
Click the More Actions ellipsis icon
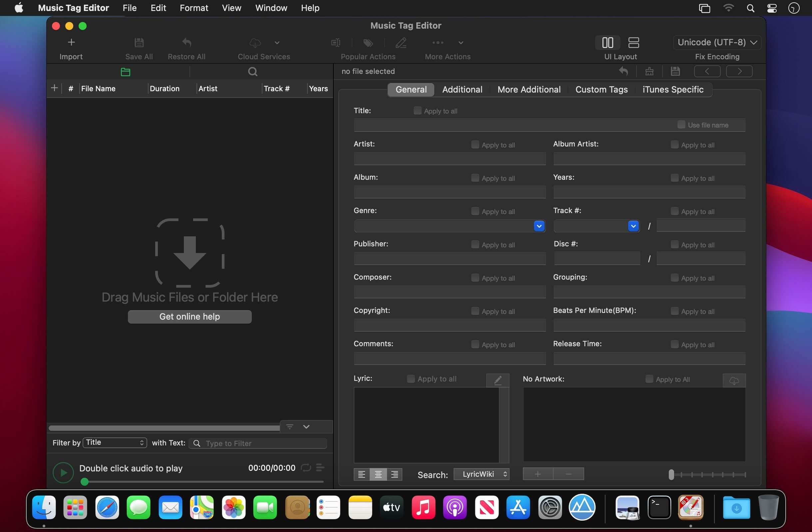point(438,43)
